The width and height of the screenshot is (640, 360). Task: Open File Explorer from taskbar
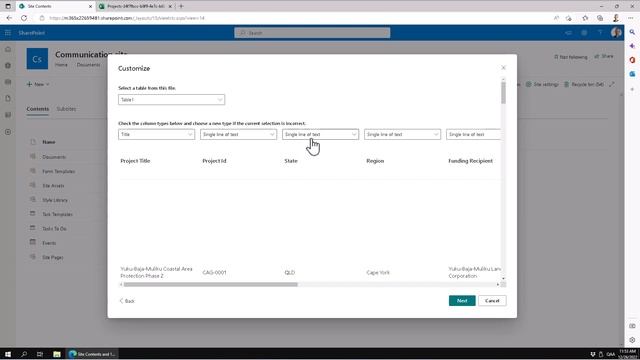click(56, 354)
